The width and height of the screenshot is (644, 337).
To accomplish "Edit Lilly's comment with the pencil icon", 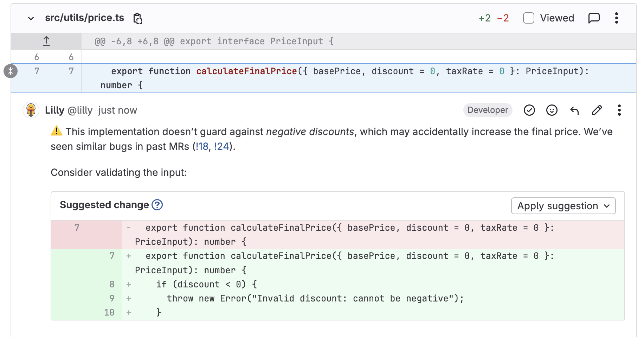I will [x=597, y=110].
